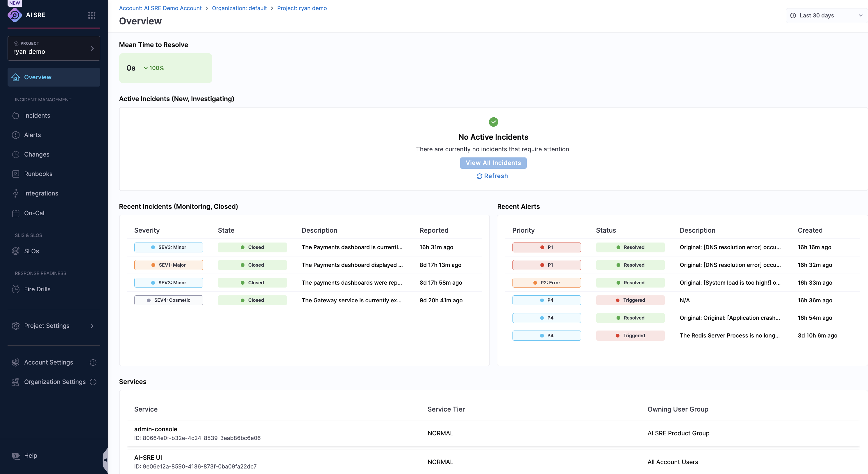Viewport: 868px width, 474px height.
Task: Click the SEV4: Cosmetic severity badge
Action: click(x=169, y=300)
